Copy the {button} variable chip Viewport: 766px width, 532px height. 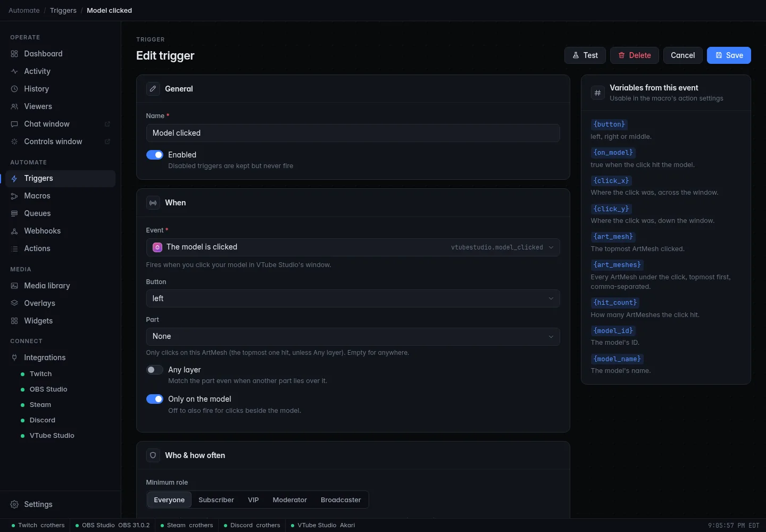click(609, 124)
